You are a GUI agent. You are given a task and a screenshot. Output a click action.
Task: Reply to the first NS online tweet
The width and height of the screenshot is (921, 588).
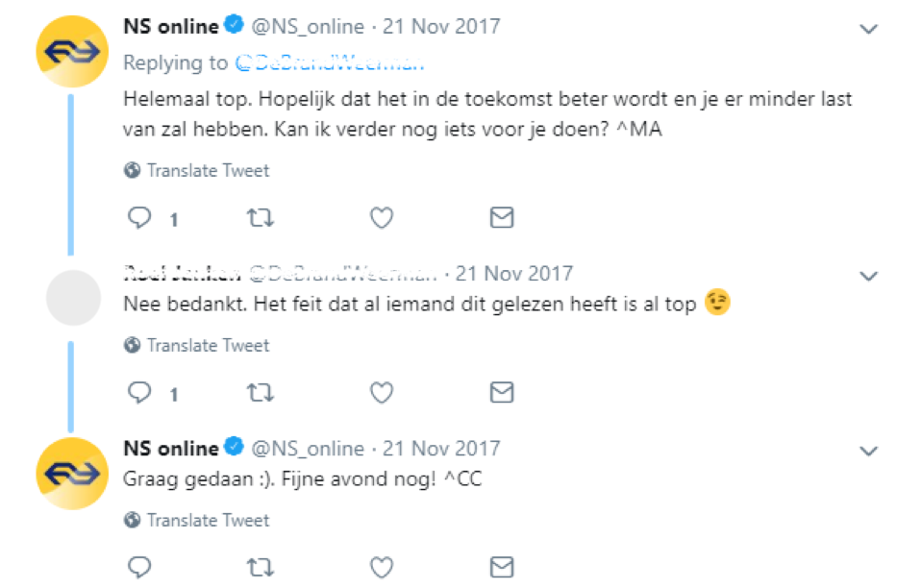(140, 218)
